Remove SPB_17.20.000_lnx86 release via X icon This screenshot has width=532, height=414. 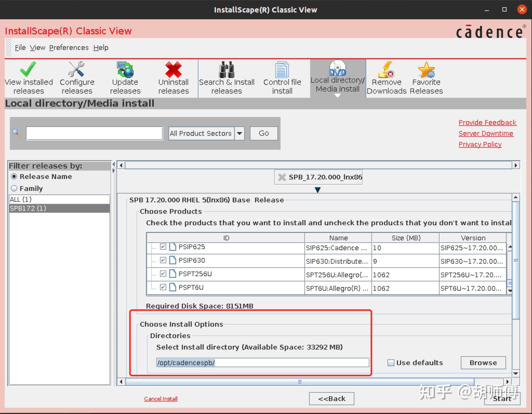tap(282, 177)
